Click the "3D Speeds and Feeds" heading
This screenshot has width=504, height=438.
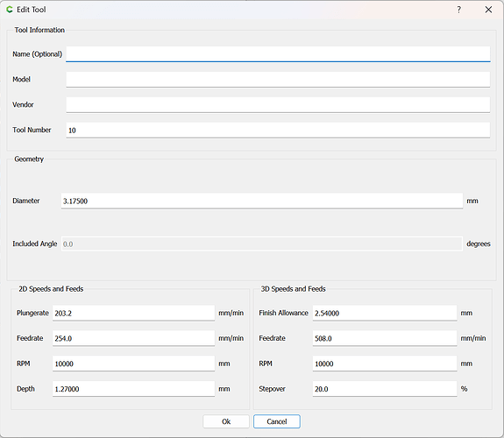click(293, 289)
